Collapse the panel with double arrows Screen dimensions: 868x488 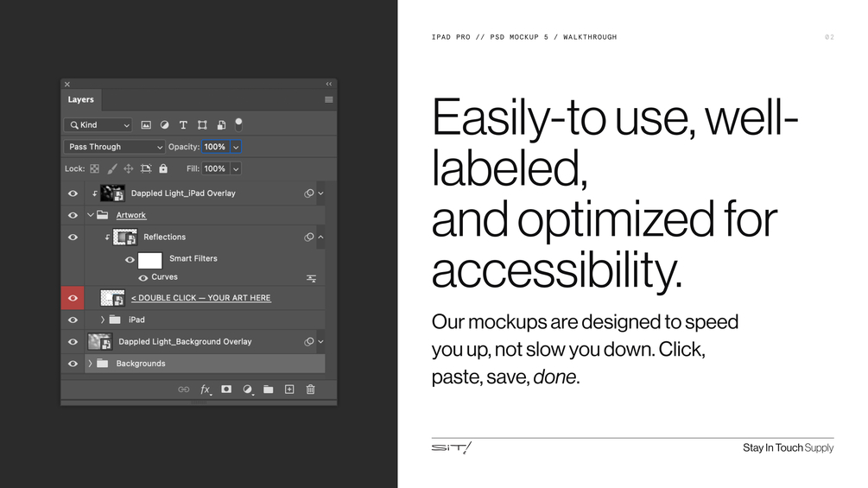pyautogui.click(x=329, y=84)
